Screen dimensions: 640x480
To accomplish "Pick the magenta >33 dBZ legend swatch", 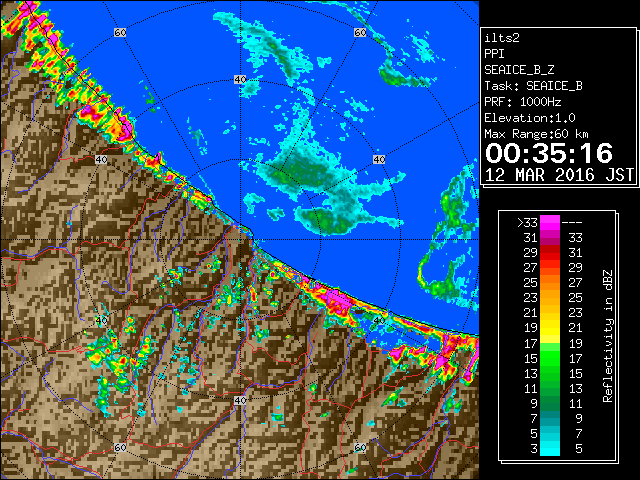I will pyautogui.click(x=550, y=223).
